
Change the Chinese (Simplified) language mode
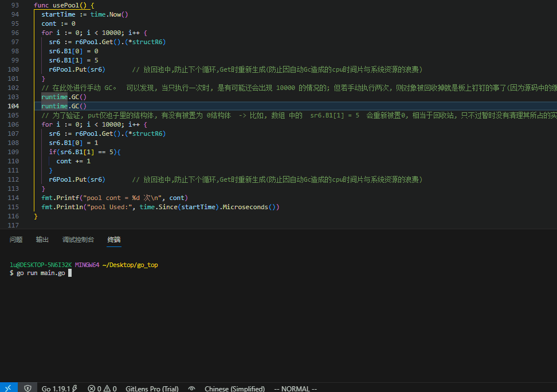coord(234,388)
